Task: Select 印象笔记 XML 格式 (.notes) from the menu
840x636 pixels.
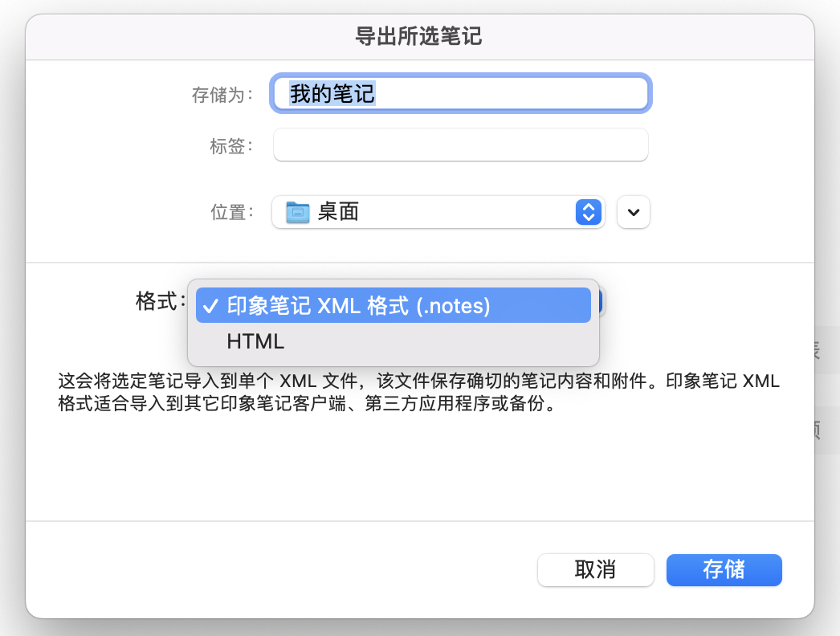Action: (358, 305)
